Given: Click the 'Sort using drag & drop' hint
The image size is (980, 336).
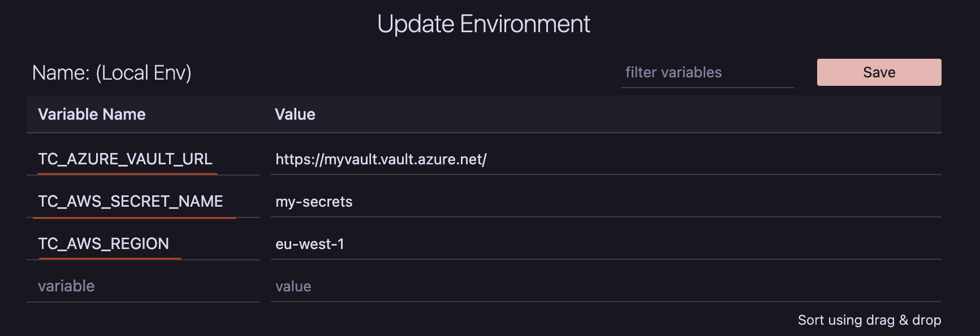Looking at the screenshot, I should tap(869, 320).
